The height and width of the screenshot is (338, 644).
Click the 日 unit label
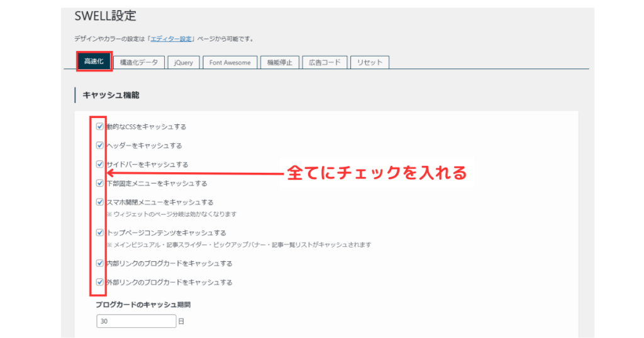coord(181,322)
